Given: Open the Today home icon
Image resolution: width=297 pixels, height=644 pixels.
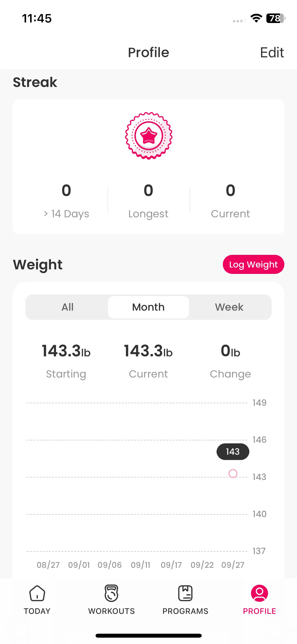Looking at the screenshot, I should point(37,593).
